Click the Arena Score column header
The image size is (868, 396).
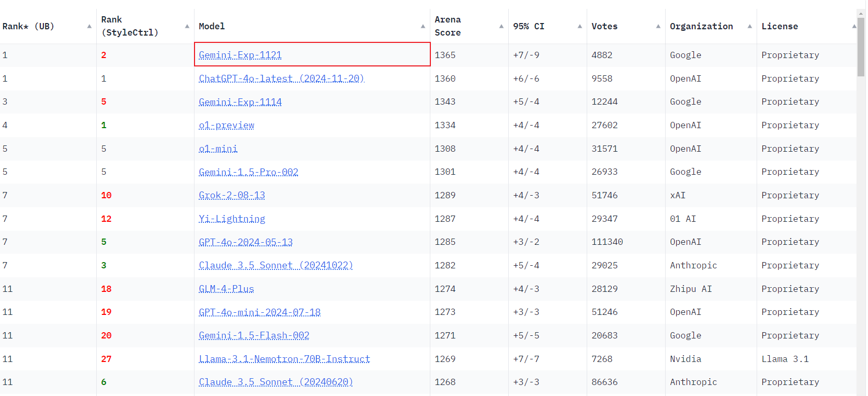pyautogui.click(x=448, y=26)
